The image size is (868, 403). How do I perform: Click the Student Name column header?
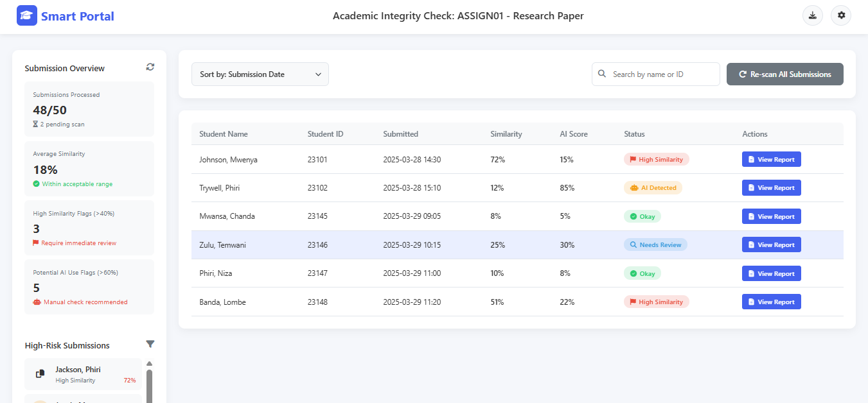(x=224, y=134)
